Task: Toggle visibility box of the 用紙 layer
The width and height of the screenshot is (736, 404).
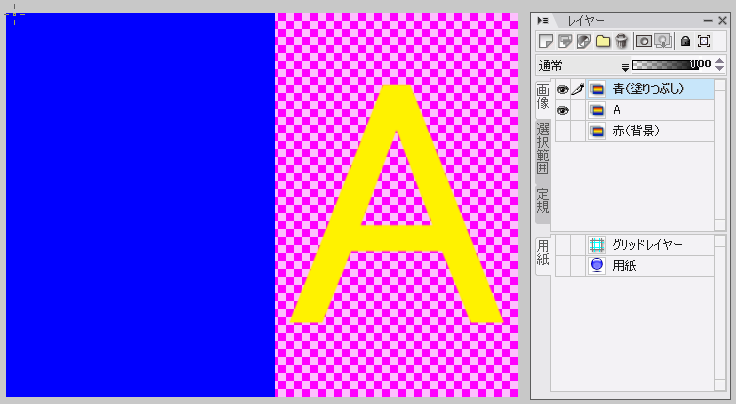Action: [562, 266]
